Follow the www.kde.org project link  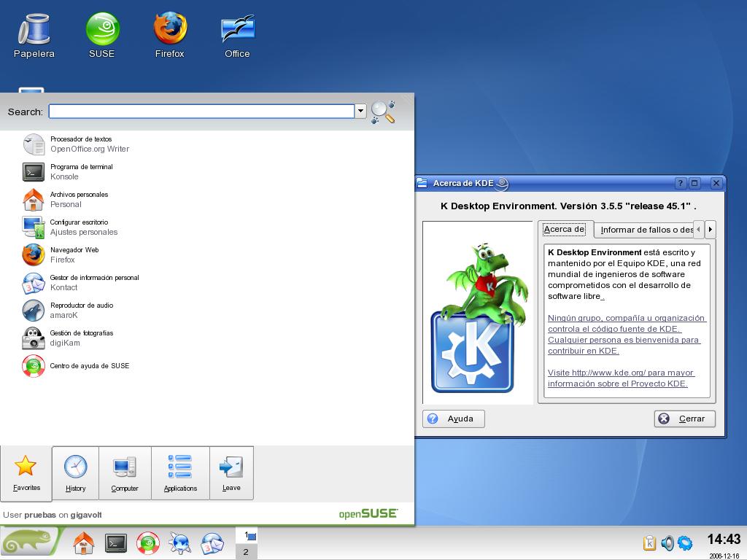(620, 378)
